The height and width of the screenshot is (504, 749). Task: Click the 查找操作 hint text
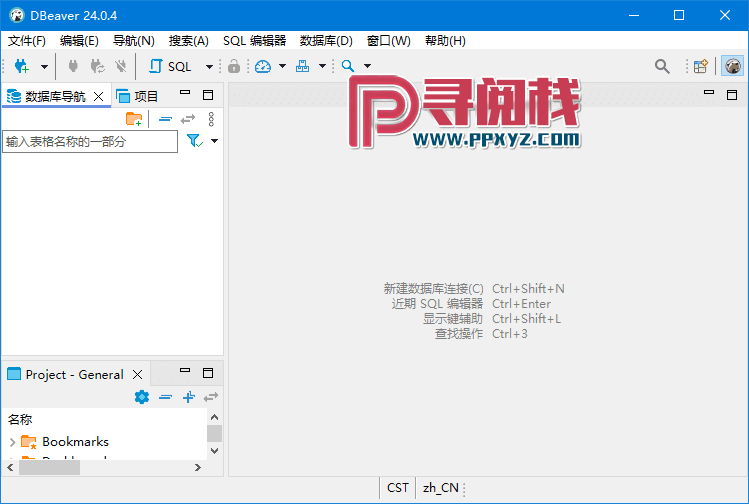tap(459, 334)
